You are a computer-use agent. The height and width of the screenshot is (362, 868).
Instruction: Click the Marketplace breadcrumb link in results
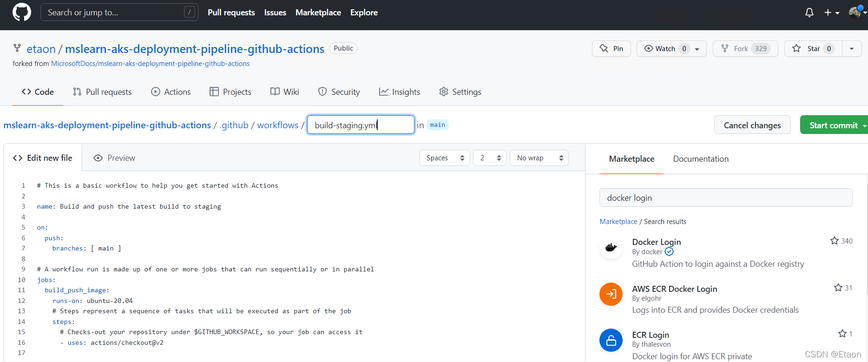pos(618,222)
